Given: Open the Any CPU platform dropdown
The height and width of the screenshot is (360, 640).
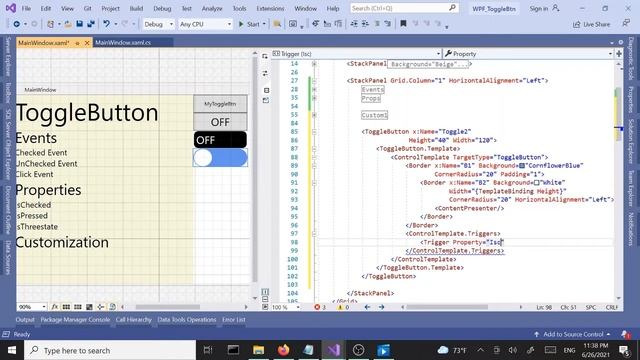Looking at the screenshot, I should coord(206,24).
